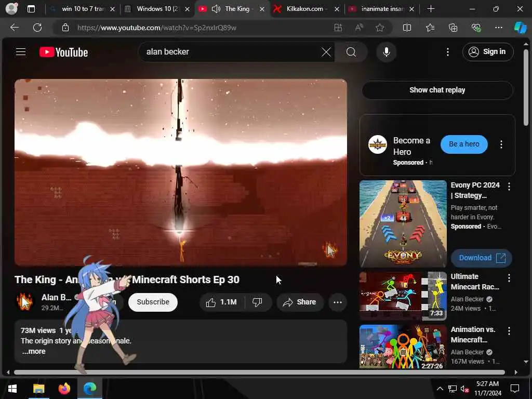Screen dimensions: 532x399
Task: Open the Favorites list in the toolbar
Action: [x=430, y=28]
